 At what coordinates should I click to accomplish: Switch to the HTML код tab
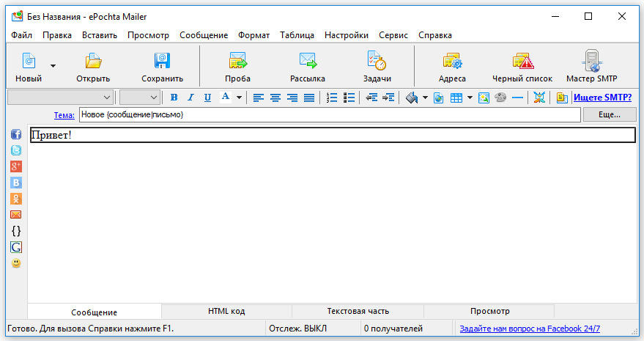226,312
